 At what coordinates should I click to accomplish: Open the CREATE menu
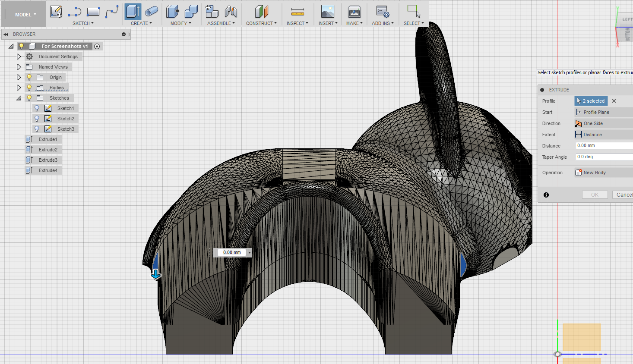[x=141, y=23]
